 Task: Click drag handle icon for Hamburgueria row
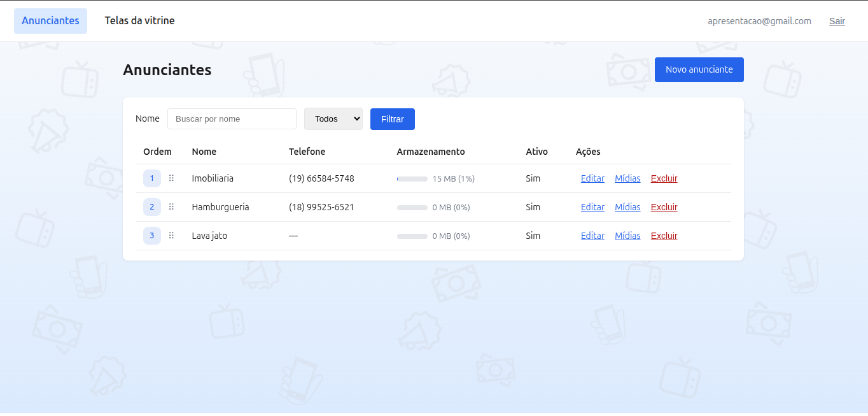coord(171,207)
